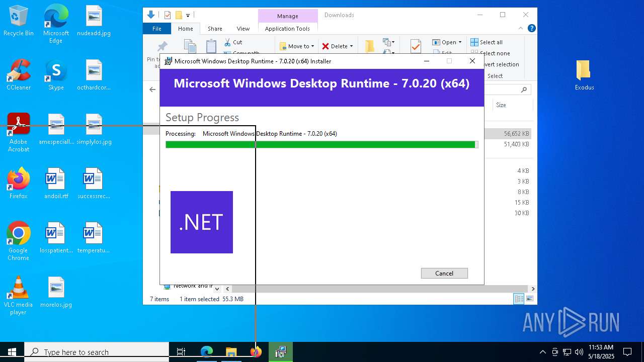This screenshot has width=644, height=362.
Task: Switch to the Share ribbon tab
Action: (215, 29)
